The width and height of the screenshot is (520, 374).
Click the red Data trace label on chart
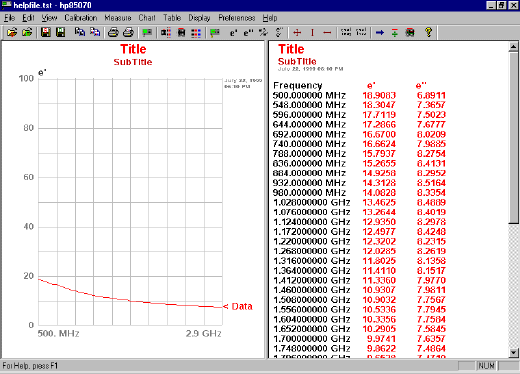coord(242,306)
